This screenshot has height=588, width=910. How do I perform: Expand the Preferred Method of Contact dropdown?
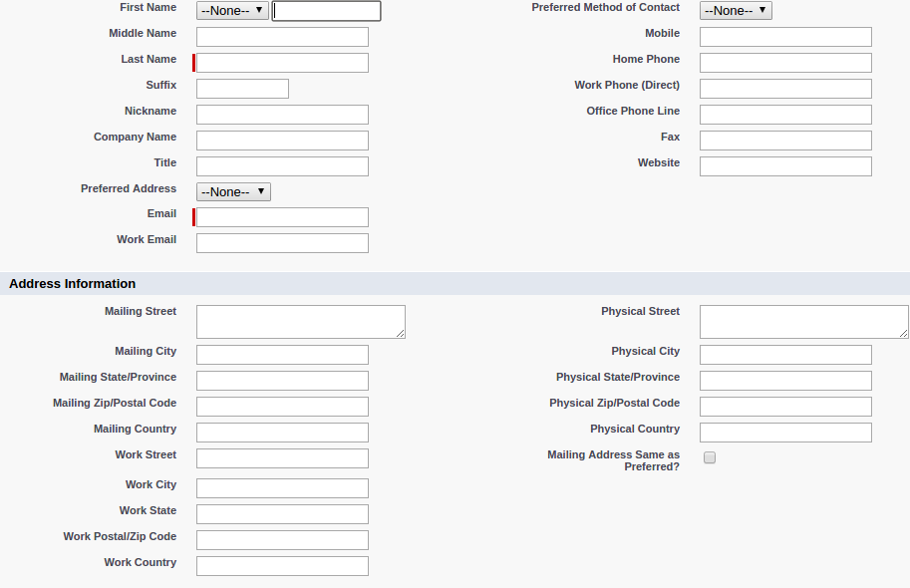(736, 11)
